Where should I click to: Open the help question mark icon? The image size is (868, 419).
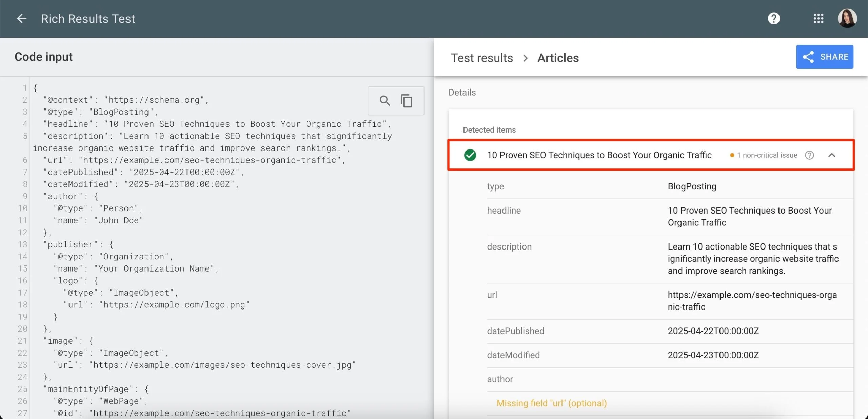[774, 18]
